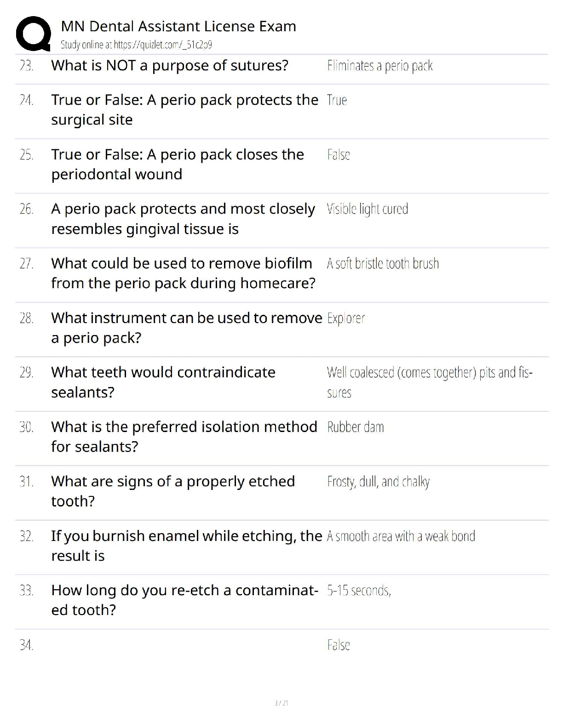The image size is (563, 728).
Task: Click the answer 'Eliminates a perio pack'
Action: 379,66
